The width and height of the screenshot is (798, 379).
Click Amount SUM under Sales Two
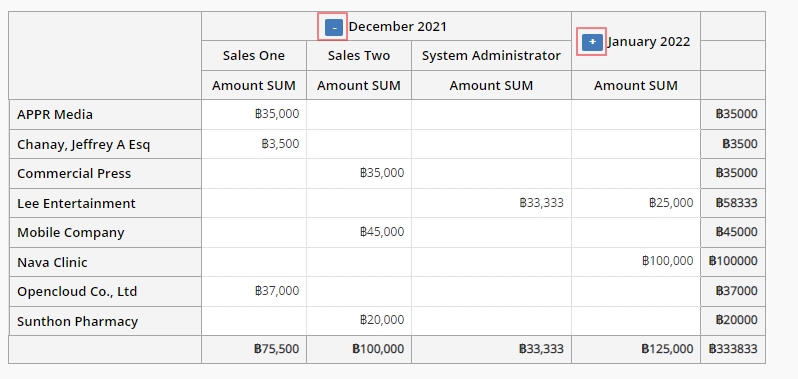[x=359, y=85]
